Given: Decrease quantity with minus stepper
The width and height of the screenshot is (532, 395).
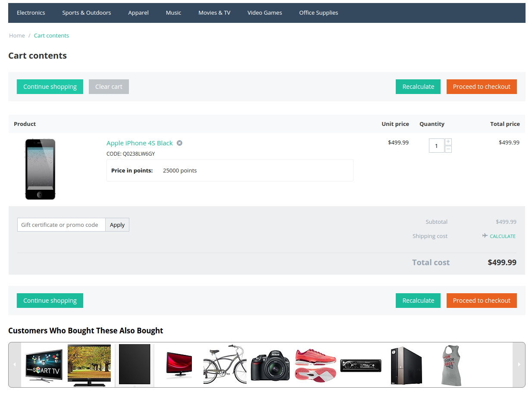Looking at the screenshot, I should pos(448,149).
